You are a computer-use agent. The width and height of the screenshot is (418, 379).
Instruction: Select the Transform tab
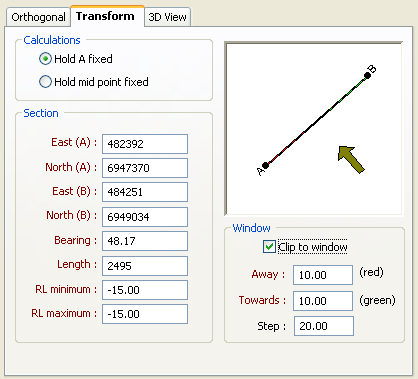(105, 16)
